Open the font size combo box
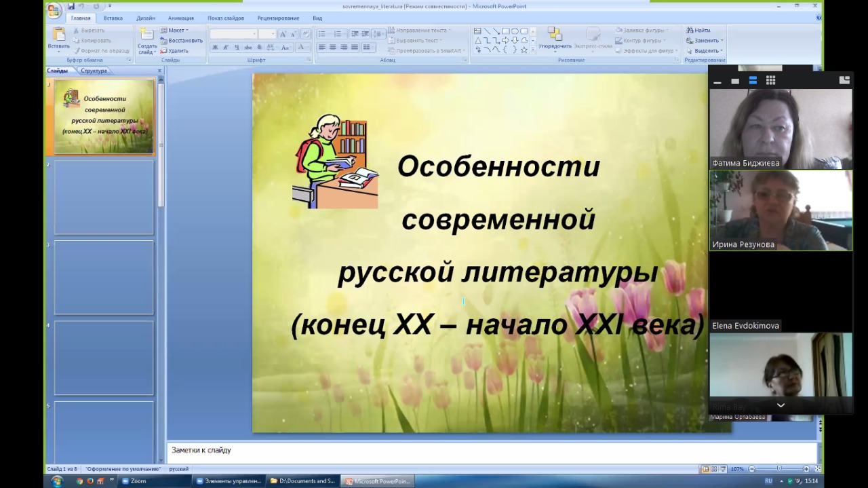The width and height of the screenshot is (868, 488). 267,34
